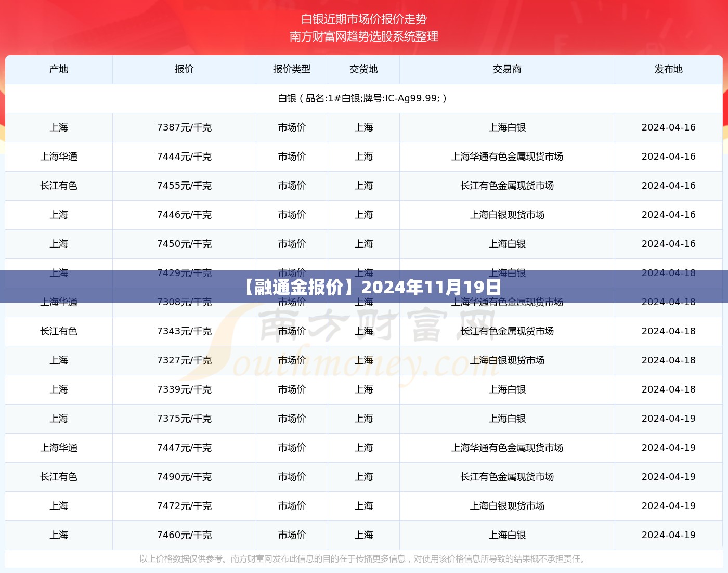The height and width of the screenshot is (573, 728).
Task: Select the price 7327元/千克
Action: [x=184, y=360]
